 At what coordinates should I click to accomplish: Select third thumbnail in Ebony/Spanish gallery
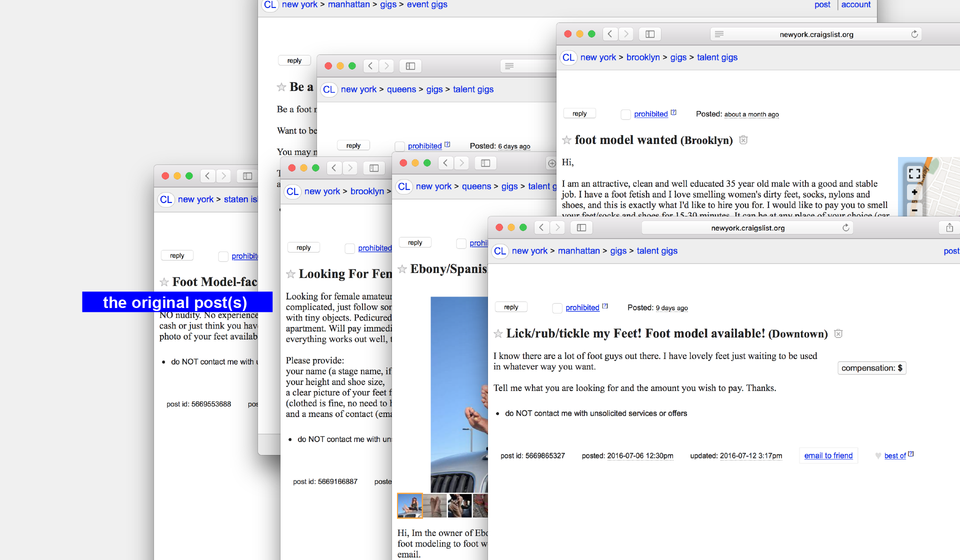tap(460, 505)
